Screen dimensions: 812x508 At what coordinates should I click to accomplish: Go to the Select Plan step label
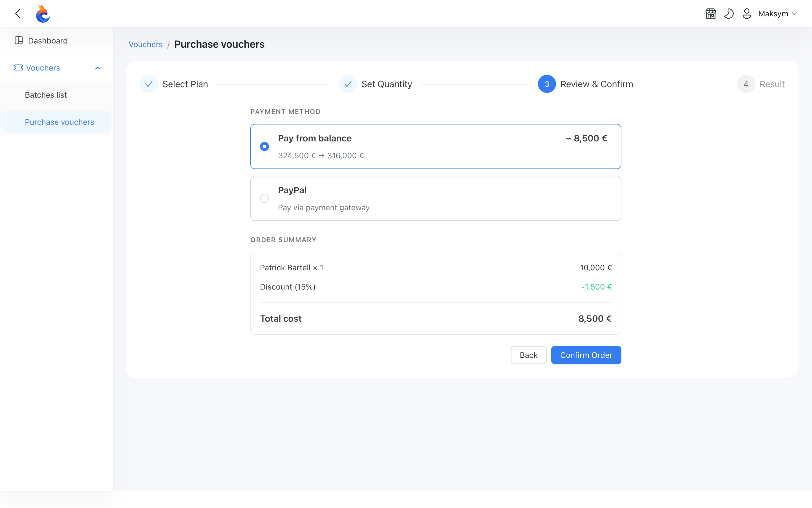click(x=185, y=84)
